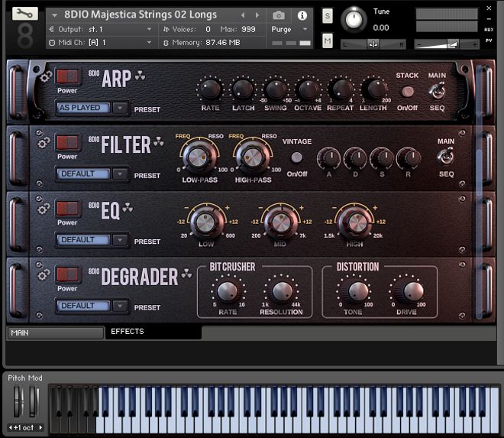Click the Tune knob
504x438 pixels.
pyautogui.click(x=354, y=20)
